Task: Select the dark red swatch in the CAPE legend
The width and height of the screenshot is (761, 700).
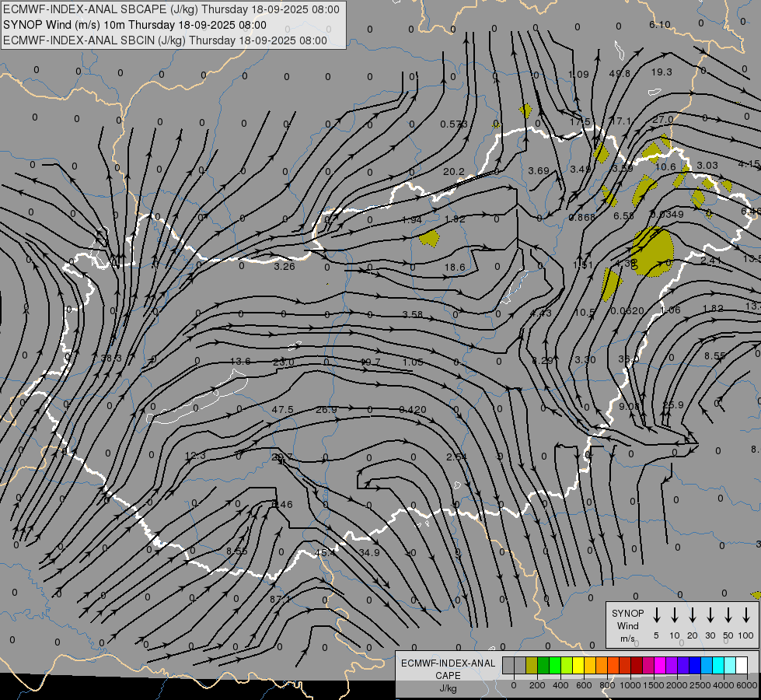Action: tap(637, 666)
